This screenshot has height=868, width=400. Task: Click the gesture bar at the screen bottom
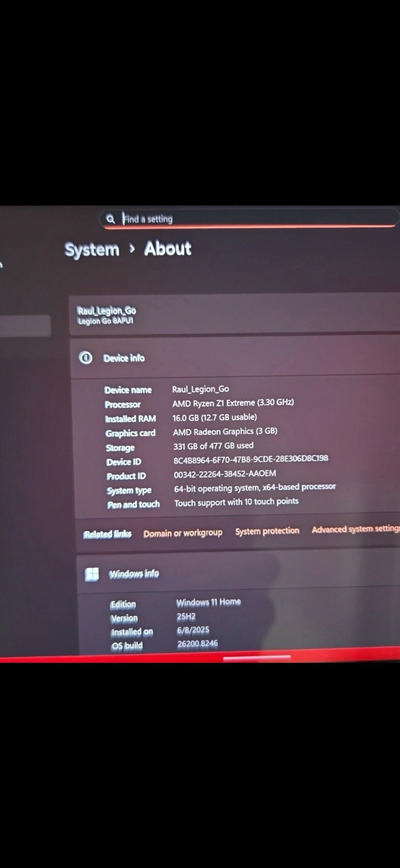pos(257,658)
